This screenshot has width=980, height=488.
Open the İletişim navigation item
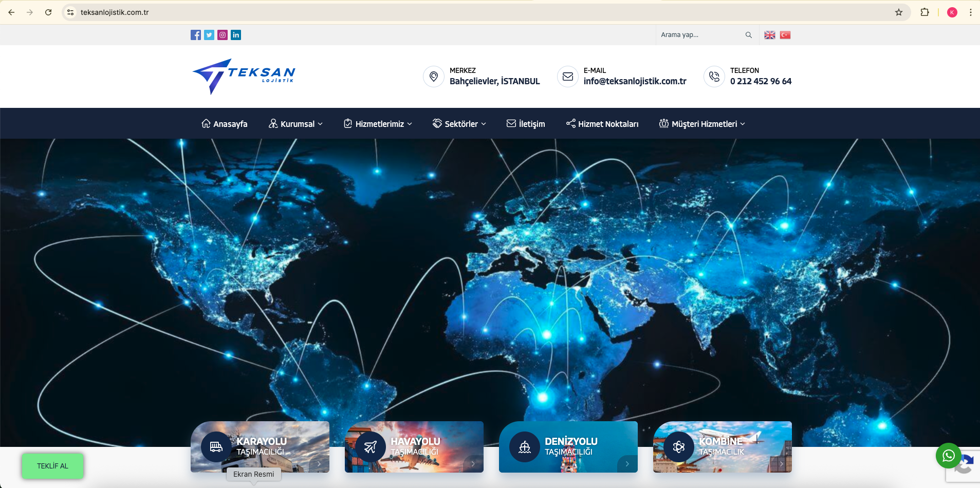pyautogui.click(x=526, y=124)
